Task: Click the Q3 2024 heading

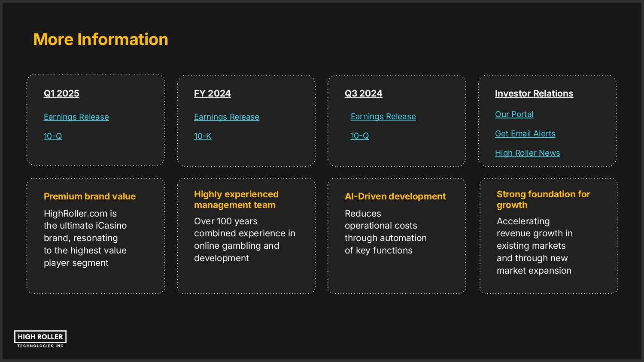Action: point(363,94)
